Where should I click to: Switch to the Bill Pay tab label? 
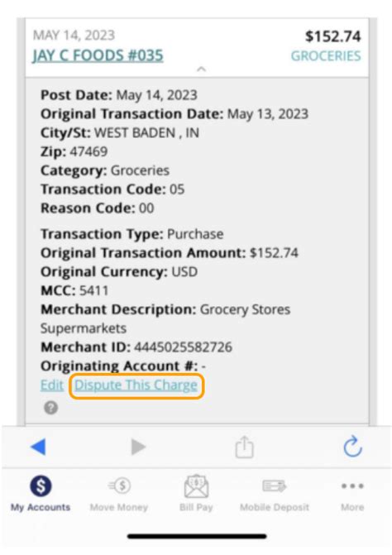196,507
